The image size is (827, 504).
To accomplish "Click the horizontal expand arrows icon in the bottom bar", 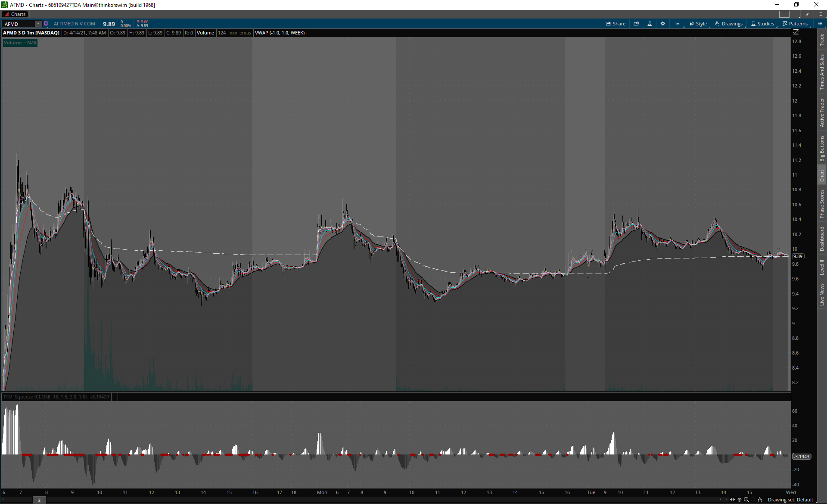I will coord(732,500).
